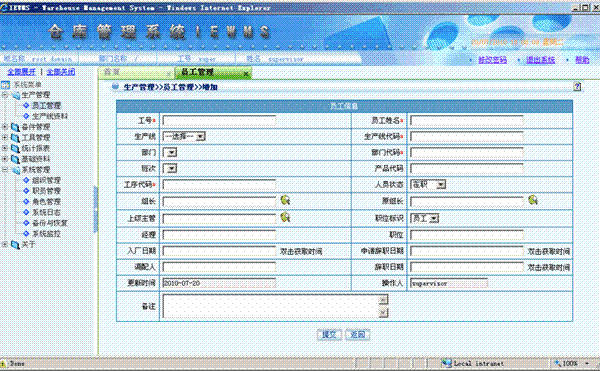Click 双击获取时间 beside 入厂日期

click(301, 251)
